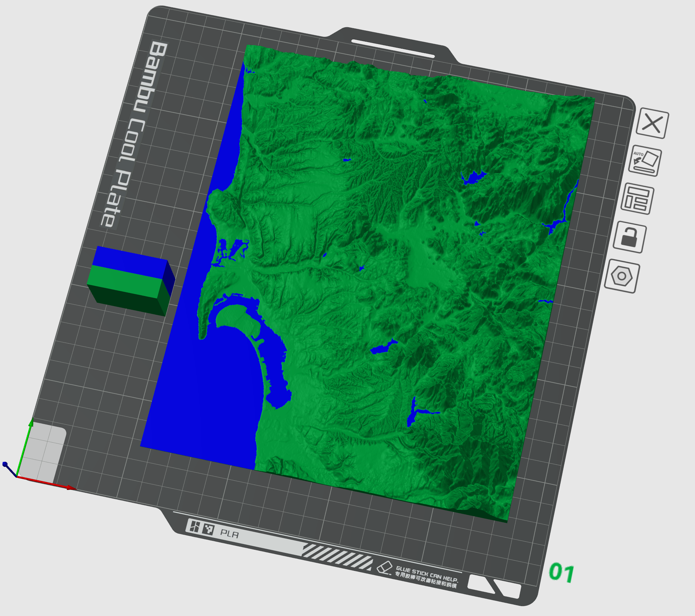Click the plate number 01 label

pyautogui.click(x=562, y=572)
